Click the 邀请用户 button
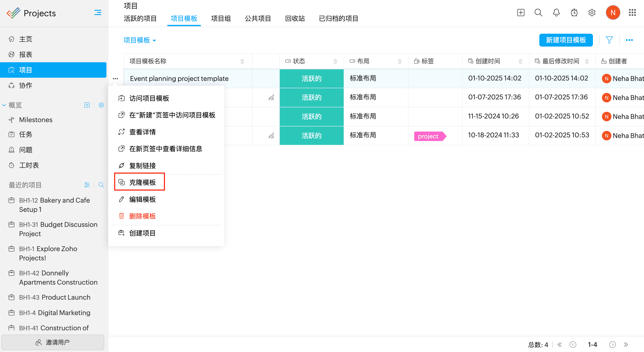The width and height of the screenshot is (644, 352). click(x=53, y=342)
